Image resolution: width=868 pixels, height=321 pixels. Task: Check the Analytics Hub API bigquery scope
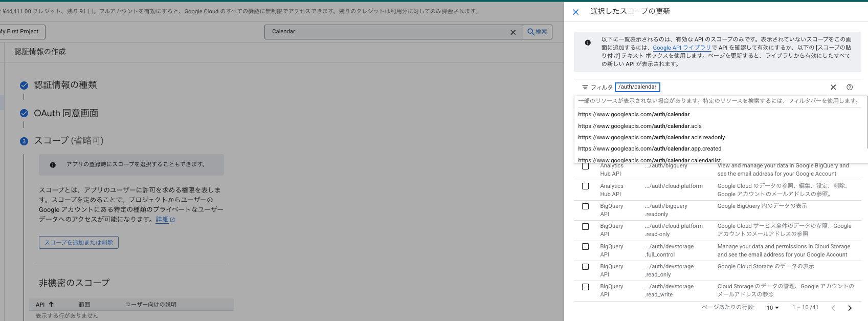point(585,166)
